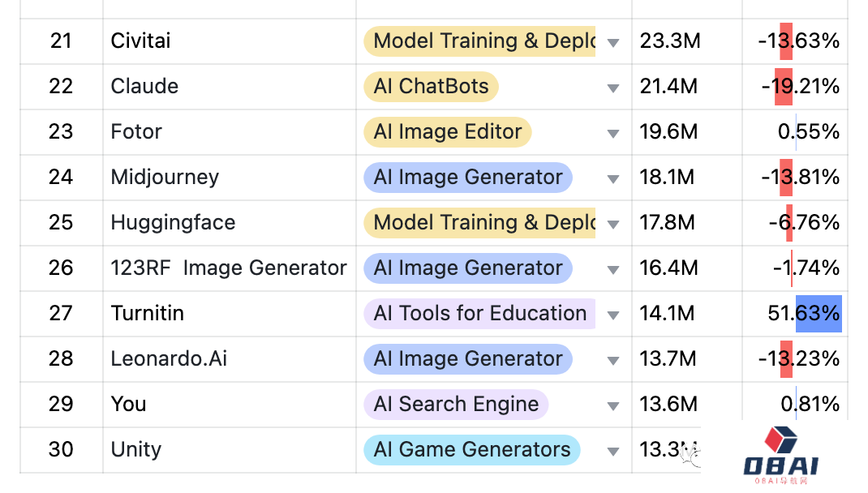Open dropdown arrow in Turnitin row
This screenshot has width=868, height=493.
(612, 315)
